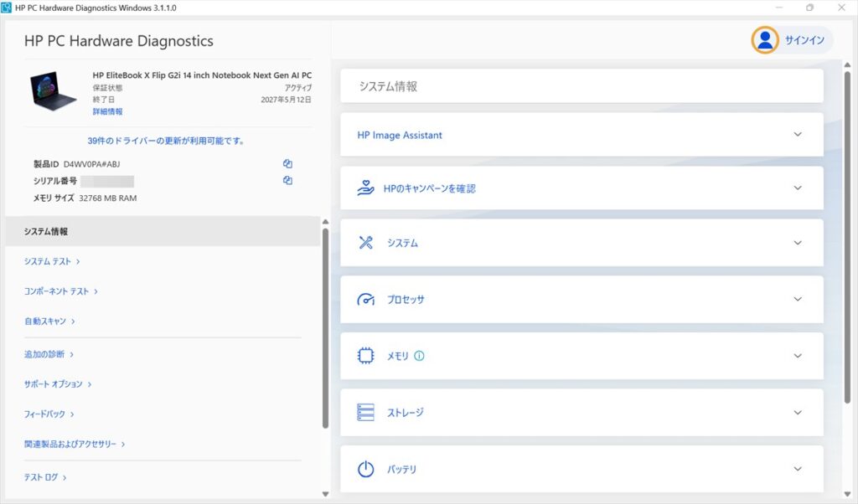
Task: Click the ストレージ section label
Action: click(x=406, y=413)
